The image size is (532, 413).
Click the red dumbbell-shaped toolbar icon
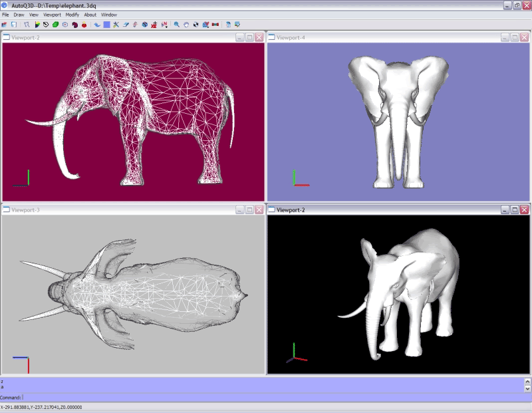(215, 25)
